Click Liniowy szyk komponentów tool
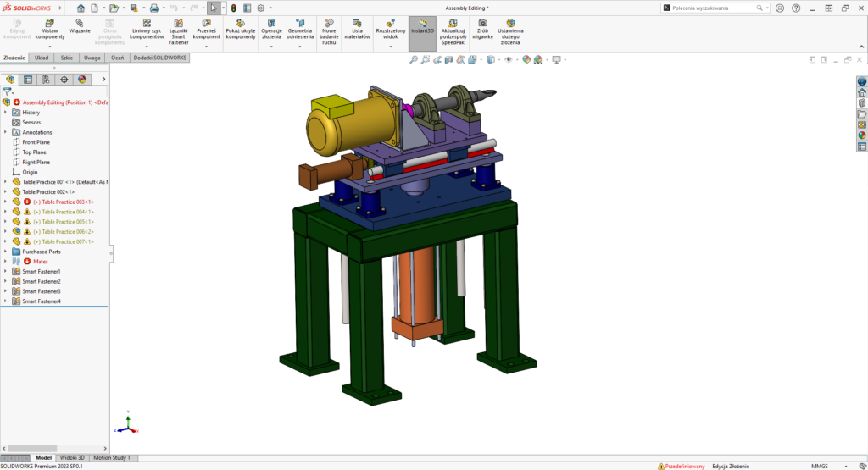 [x=147, y=31]
